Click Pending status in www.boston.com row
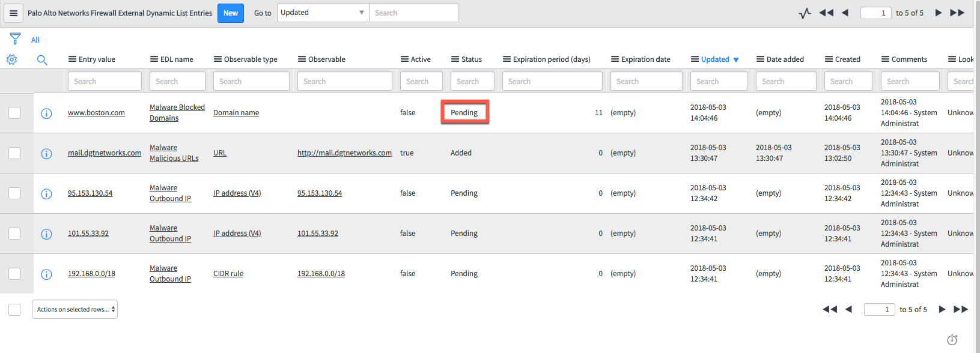 (464, 113)
